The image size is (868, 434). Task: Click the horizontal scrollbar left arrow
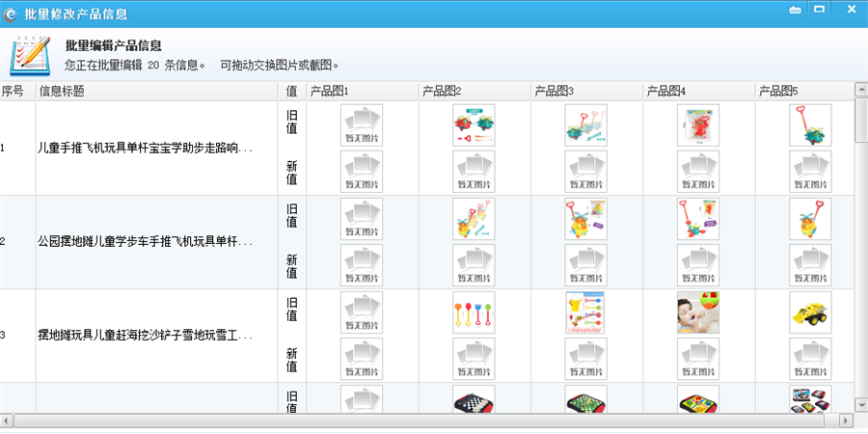8,421
